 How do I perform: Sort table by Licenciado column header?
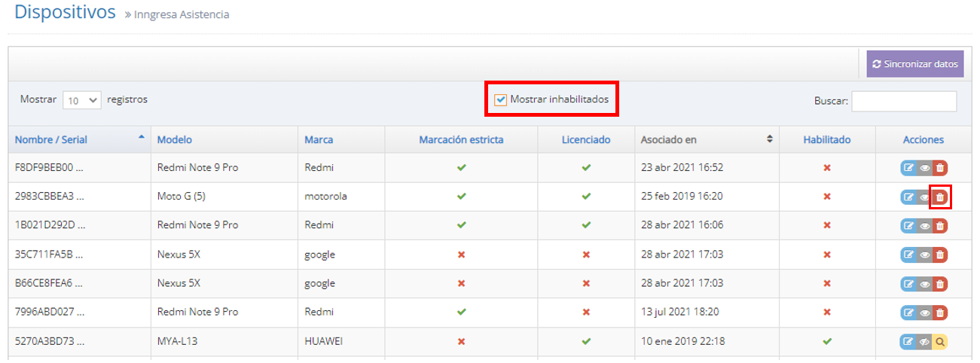(x=585, y=140)
